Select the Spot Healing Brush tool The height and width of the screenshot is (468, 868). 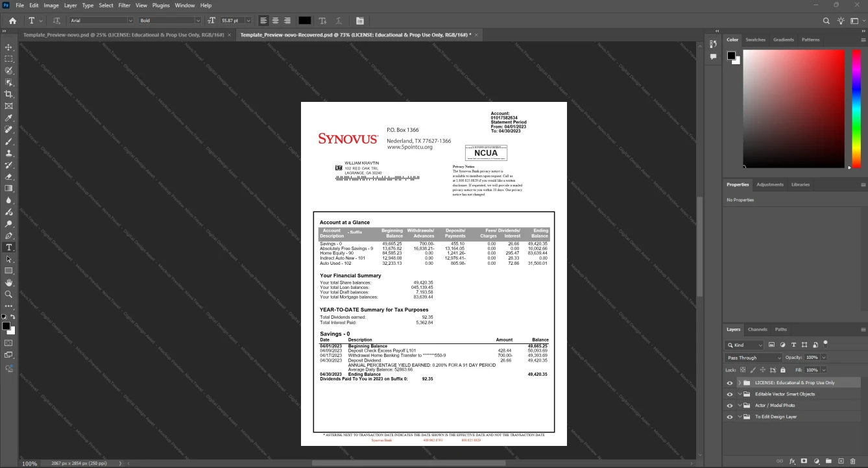point(9,130)
